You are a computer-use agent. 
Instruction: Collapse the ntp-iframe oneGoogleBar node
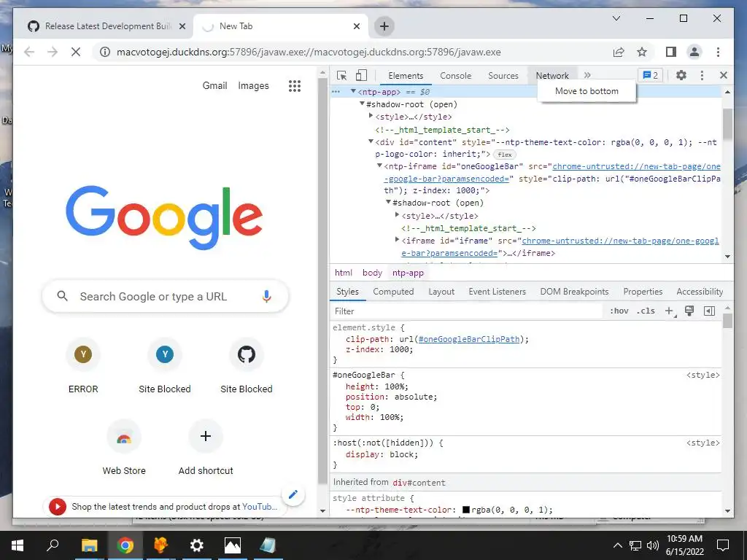379,166
